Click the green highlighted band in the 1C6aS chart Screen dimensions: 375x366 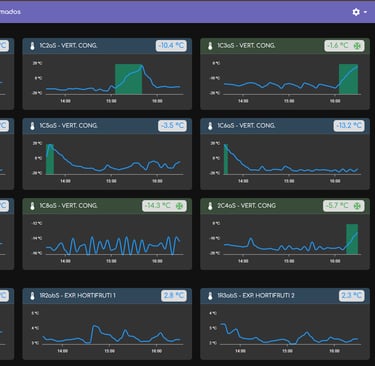(x=226, y=159)
